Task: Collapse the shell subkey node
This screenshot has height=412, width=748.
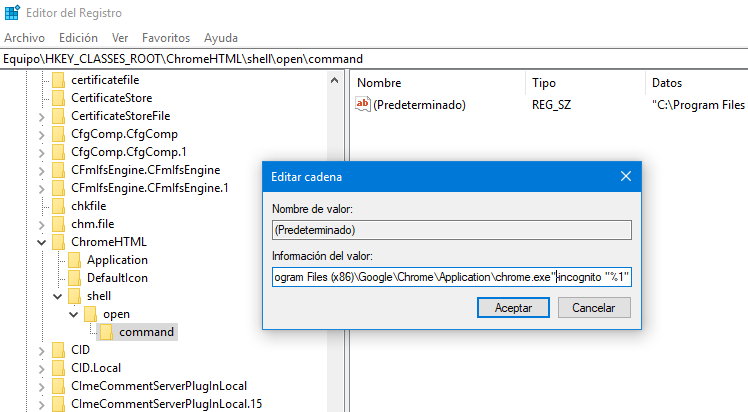Action: tap(57, 296)
